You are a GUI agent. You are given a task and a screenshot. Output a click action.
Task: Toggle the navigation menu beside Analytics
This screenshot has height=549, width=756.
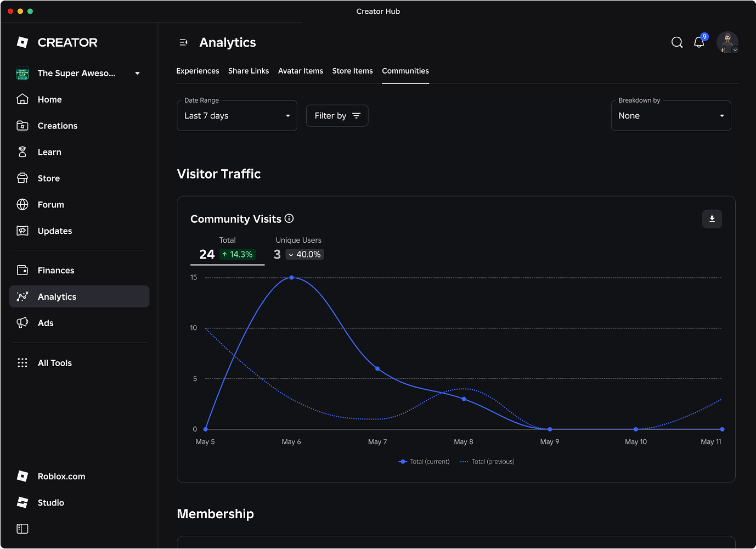(184, 42)
